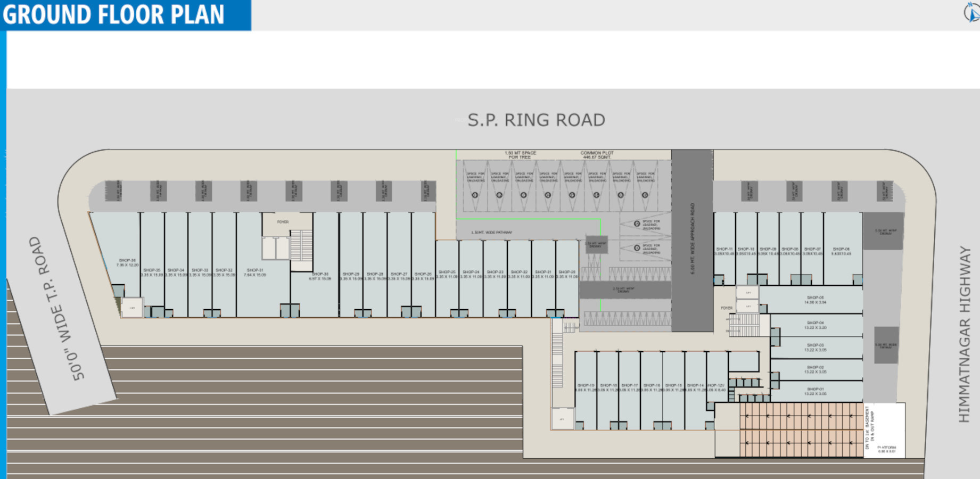Click the 6.00 MT. wide approach road
The image size is (980, 479).
pos(692,240)
